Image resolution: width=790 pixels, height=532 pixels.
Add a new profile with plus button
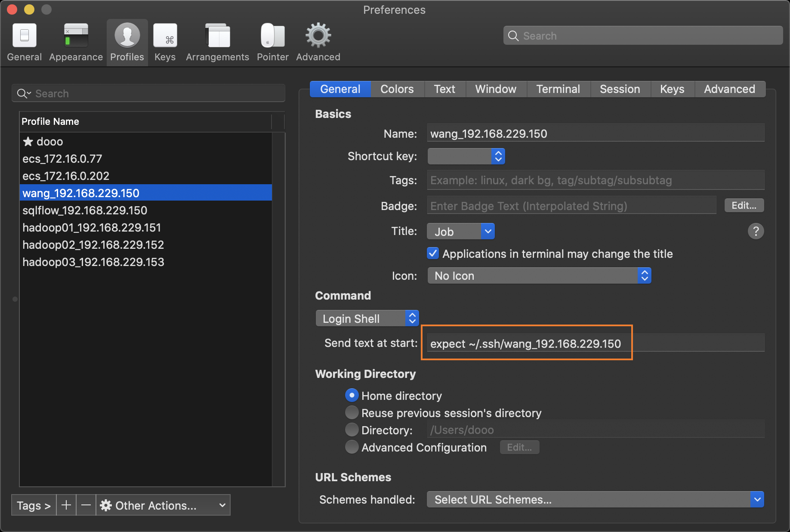66,505
